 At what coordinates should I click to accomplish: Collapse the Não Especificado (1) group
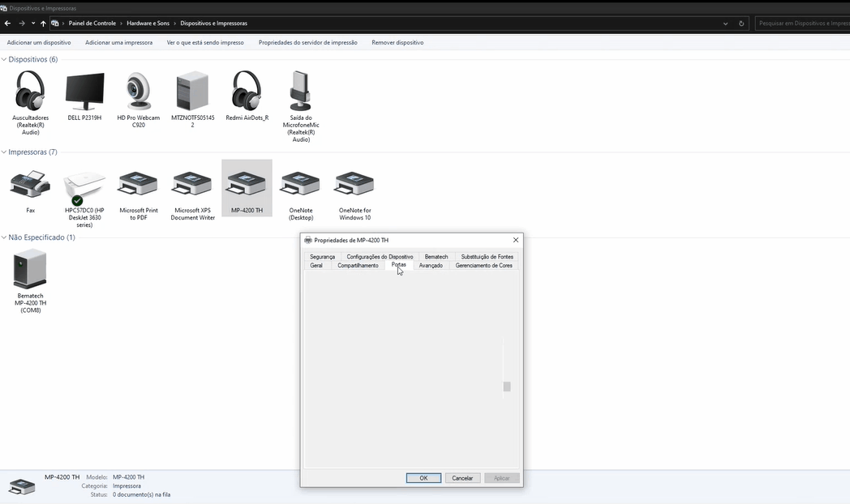[x=4, y=237]
